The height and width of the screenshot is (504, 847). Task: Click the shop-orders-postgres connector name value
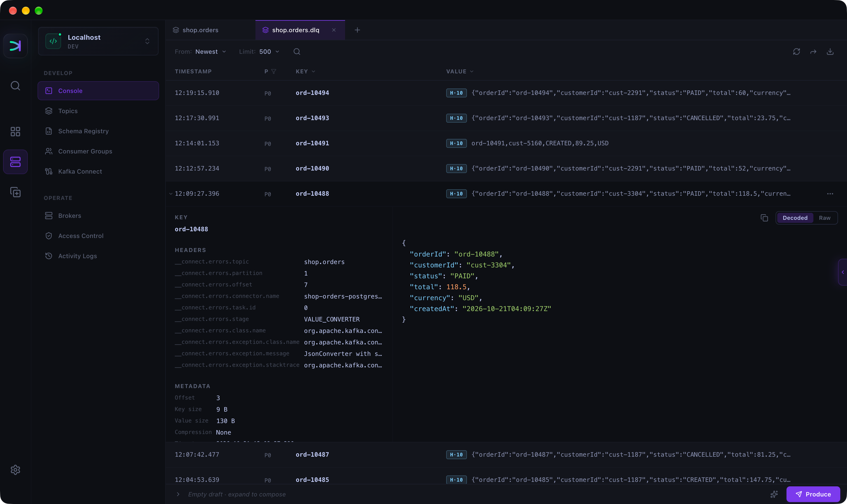pyautogui.click(x=343, y=297)
